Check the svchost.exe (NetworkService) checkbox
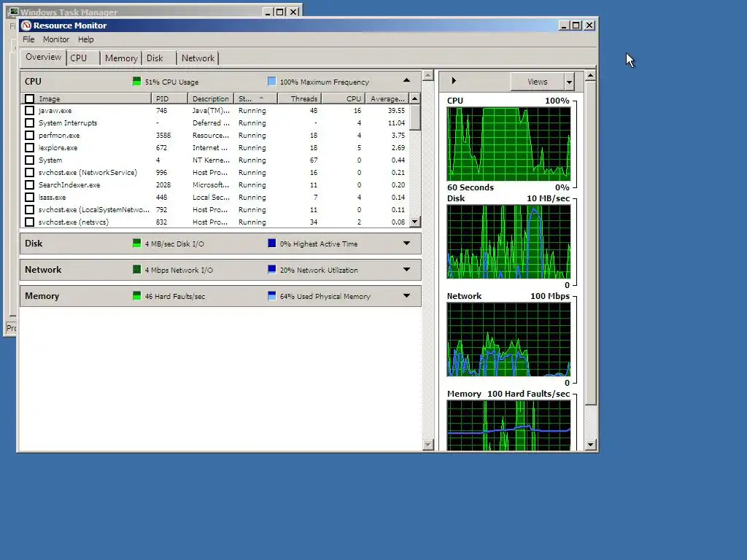 [29, 172]
